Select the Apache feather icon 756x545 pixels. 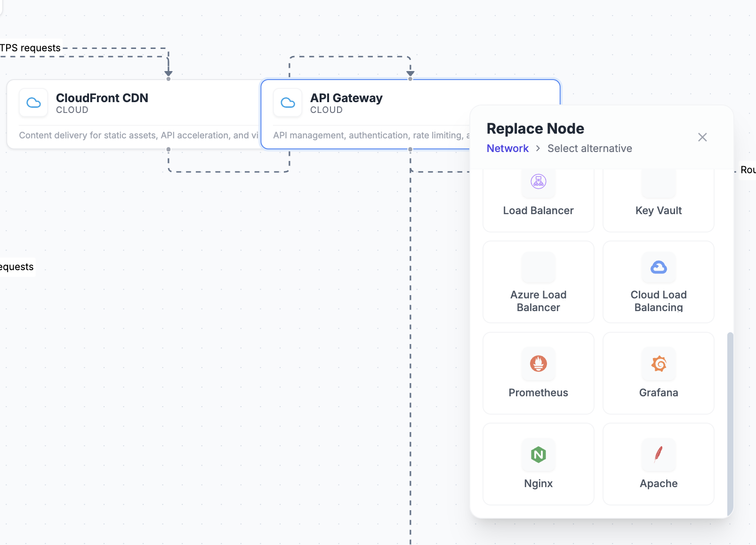click(659, 454)
